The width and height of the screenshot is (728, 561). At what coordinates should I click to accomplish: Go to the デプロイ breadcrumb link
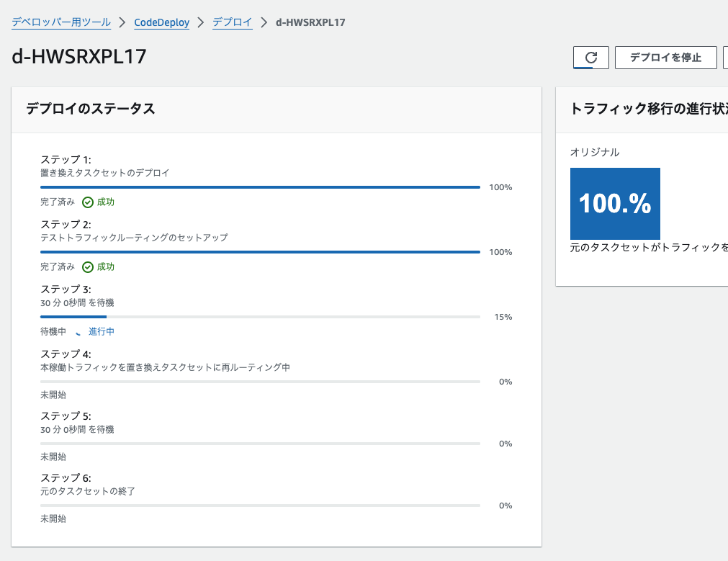(x=233, y=22)
